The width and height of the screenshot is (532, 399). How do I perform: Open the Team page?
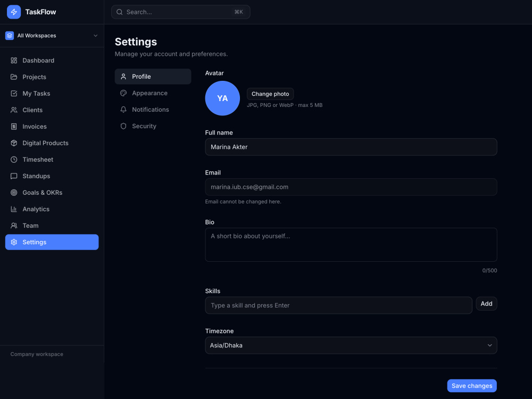point(52,226)
